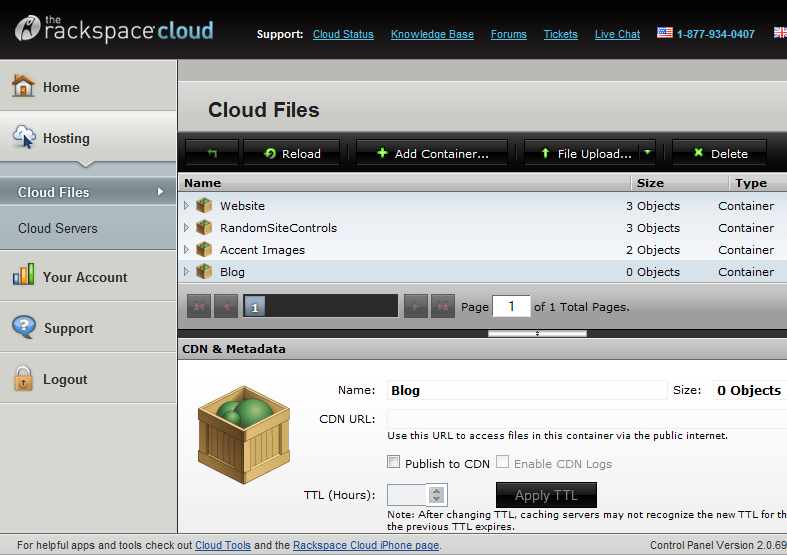Image resolution: width=787 pixels, height=555 pixels.
Task: Click the Support question bubble icon
Action: click(x=24, y=327)
